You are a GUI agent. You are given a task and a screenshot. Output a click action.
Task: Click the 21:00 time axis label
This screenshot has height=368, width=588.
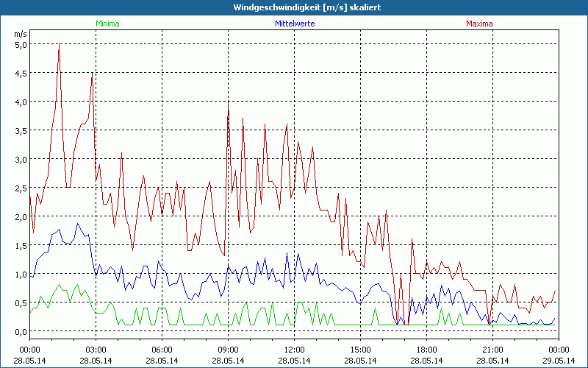tap(492, 350)
